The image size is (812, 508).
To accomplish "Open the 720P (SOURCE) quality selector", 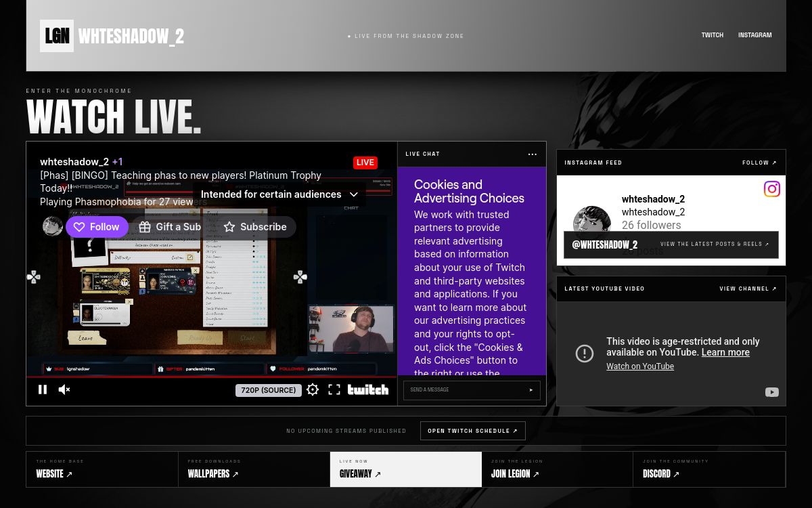I will [x=269, y=390].
